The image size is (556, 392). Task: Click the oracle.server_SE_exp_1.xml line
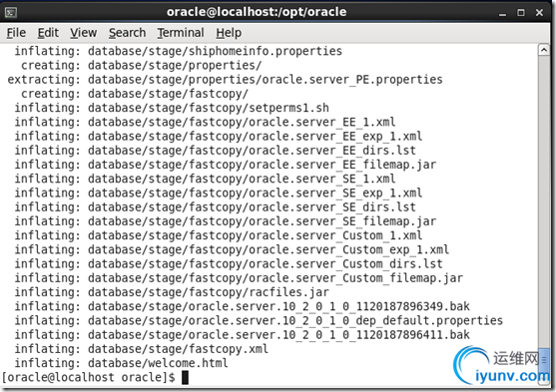(x=218, y=193)
